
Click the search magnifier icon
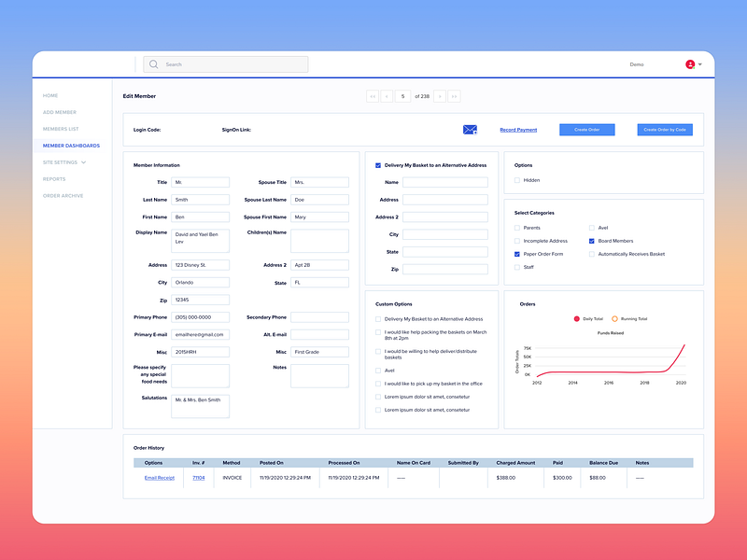(x=153, y=64)
